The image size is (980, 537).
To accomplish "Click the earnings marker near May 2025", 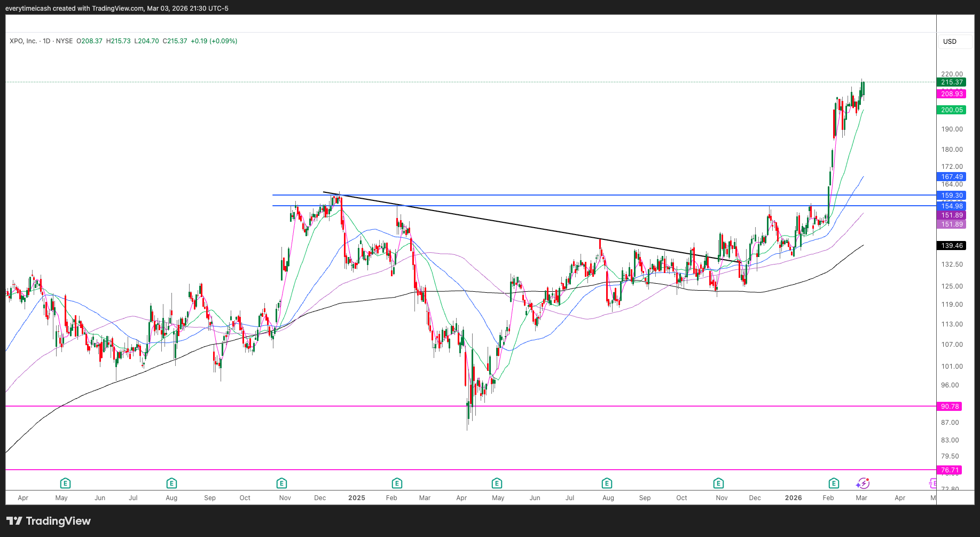I will pos(497,484).
